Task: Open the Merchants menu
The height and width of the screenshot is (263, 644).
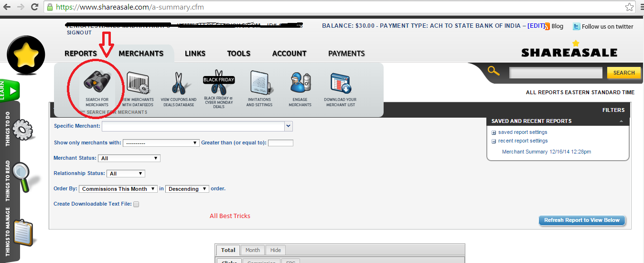Action: [141, 54]
